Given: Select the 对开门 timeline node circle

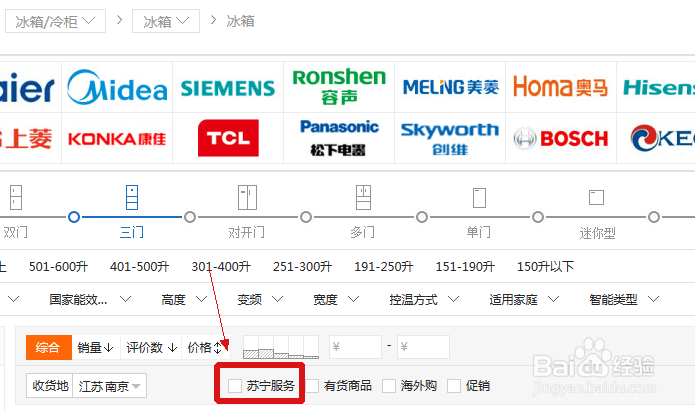Looking at the screenshot, I should pyautogui.click(x=190, y=217).
